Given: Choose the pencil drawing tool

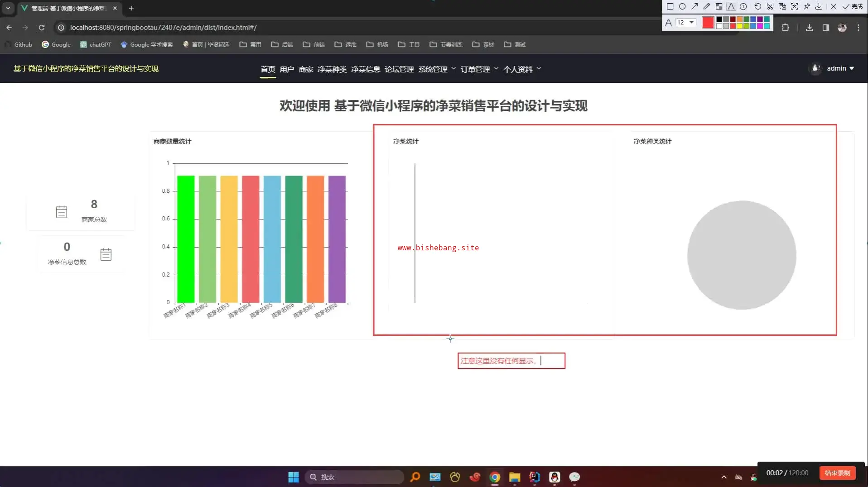Looking at the screenshot, I should click(707, 6).
